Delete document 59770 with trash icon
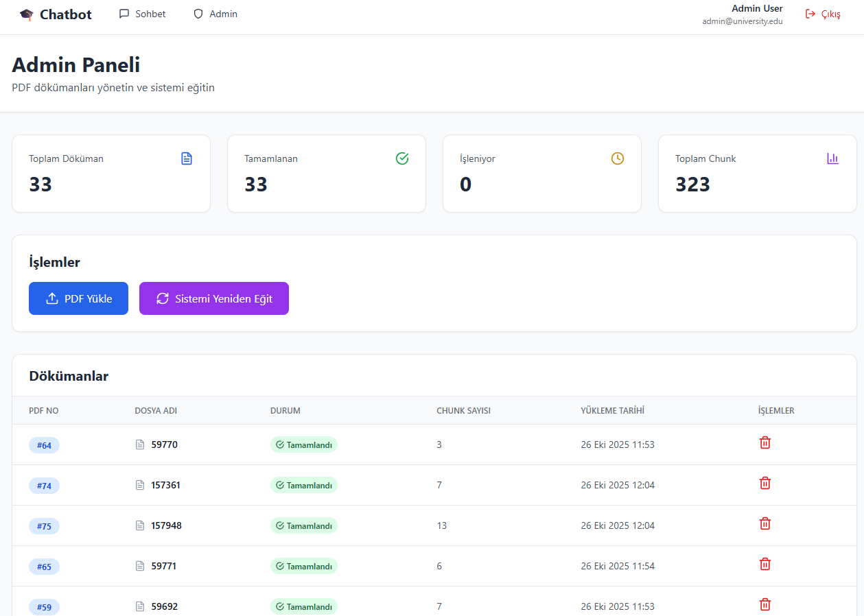864x616 pixels. [764, 443]
